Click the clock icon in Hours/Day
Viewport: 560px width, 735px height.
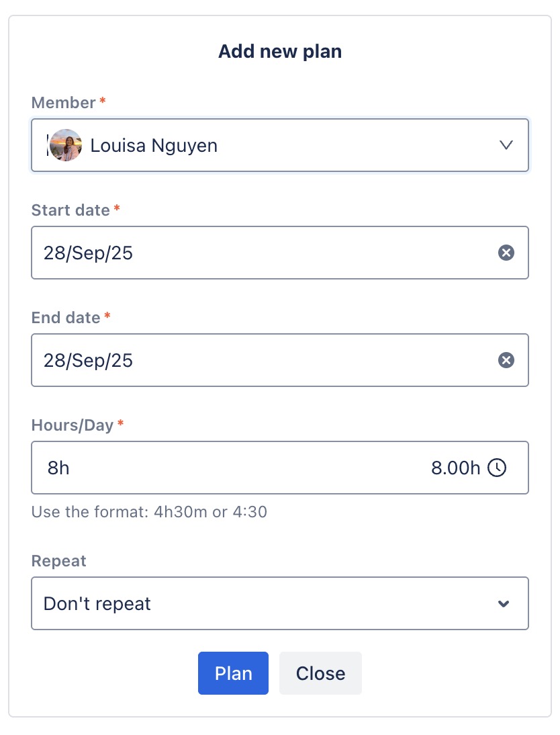[496, 468]
